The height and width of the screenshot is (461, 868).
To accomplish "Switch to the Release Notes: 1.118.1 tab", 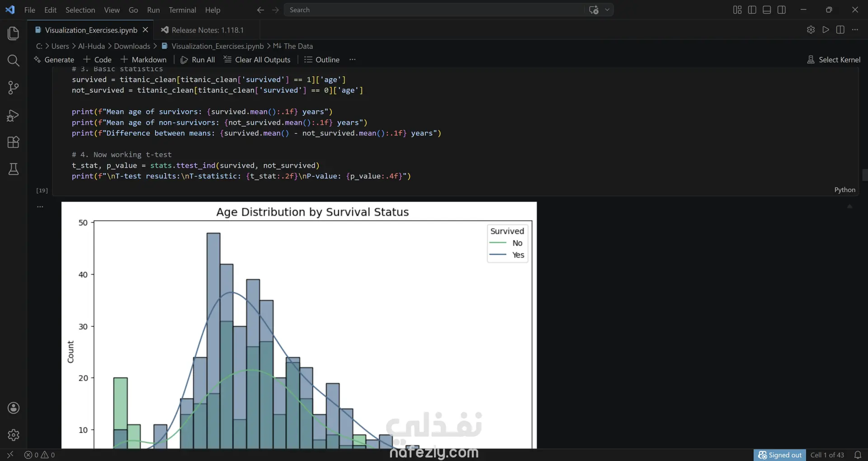I will pos(207,30).
